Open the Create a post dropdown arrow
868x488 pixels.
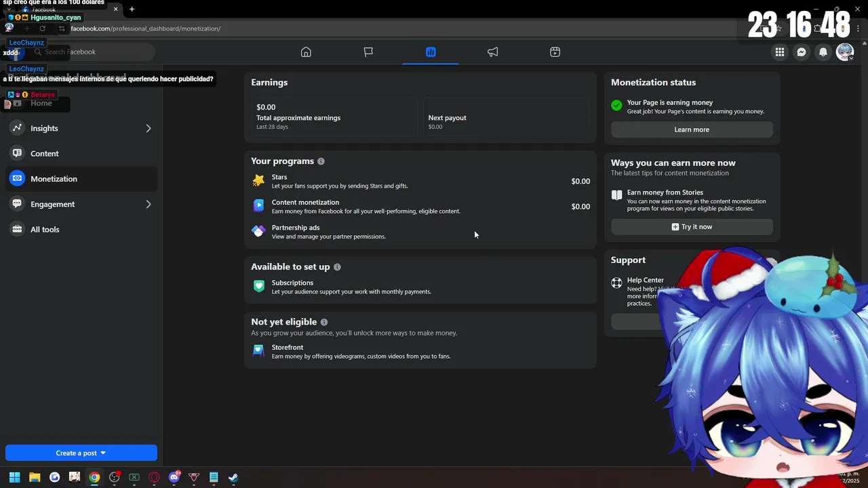pyautogui.click(x=103, y=453)
